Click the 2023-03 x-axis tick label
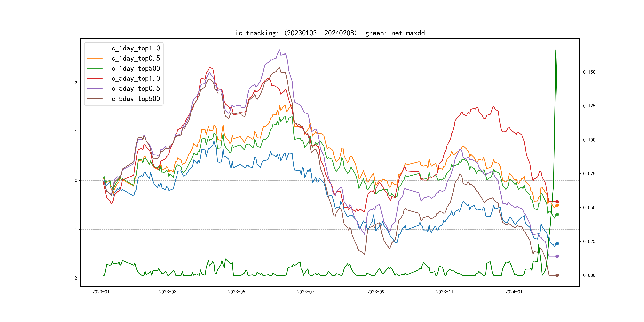The image size is (644, 322). coord(168,292)
